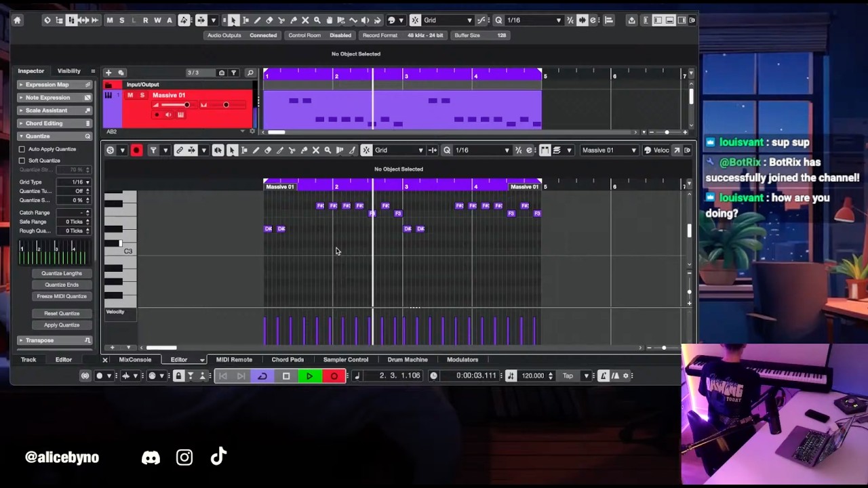Open the MixConsole lower zone tab
868x488 pixels.
[x=135, y=360]
